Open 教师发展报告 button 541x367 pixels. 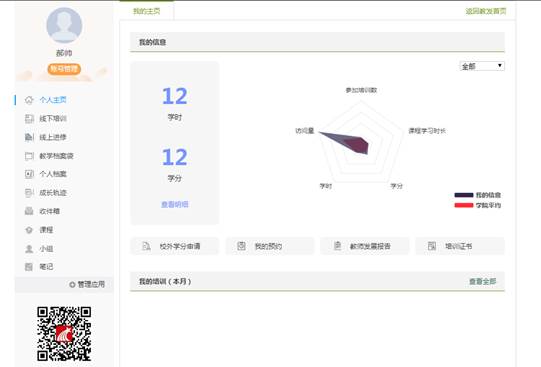(365, 246)
